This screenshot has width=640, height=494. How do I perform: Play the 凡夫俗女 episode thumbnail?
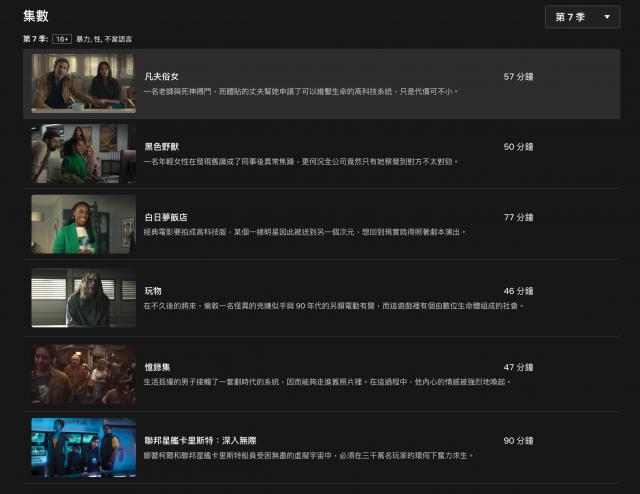point(83,82)
